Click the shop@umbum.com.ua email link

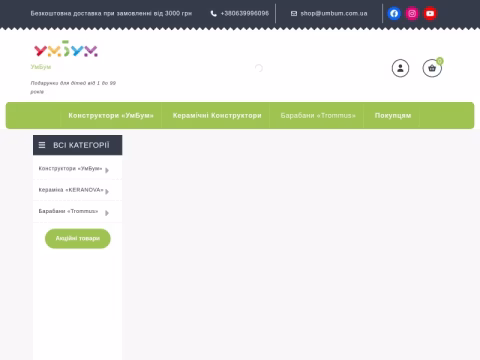coord(334,13)
